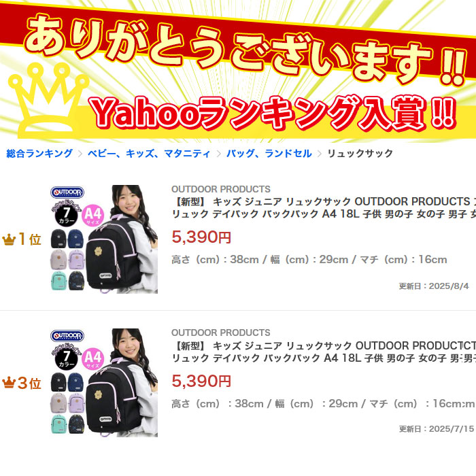
Task: Click the OUTDOOR PRODUCTS brand label of 1位 item
Action: click(221, 189)
